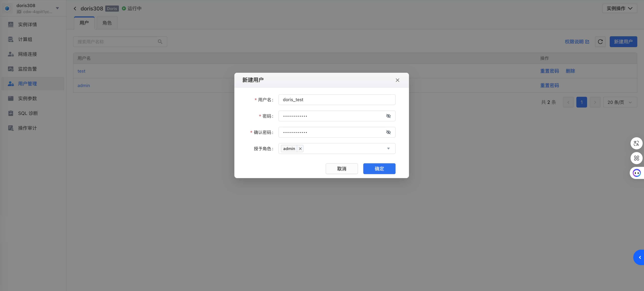Open the 20 条/页 page size selector

pyautogui.click(x=619, y=102)
